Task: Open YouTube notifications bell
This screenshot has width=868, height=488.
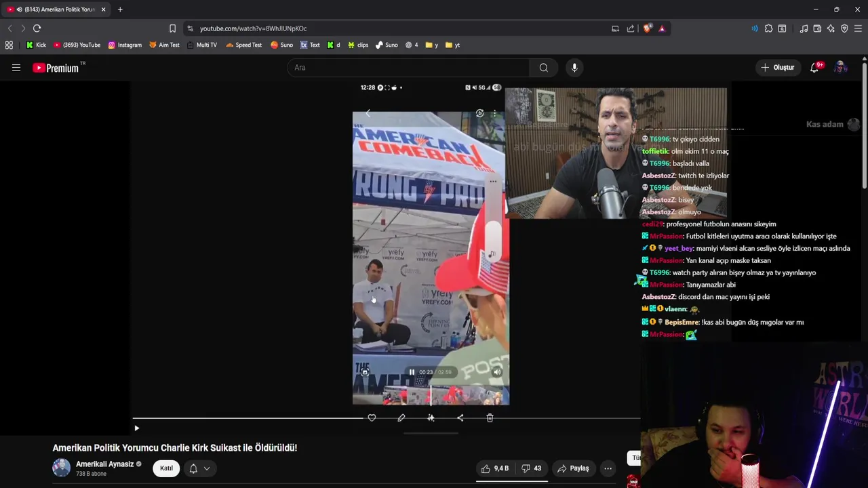Action: click(815, 68)
